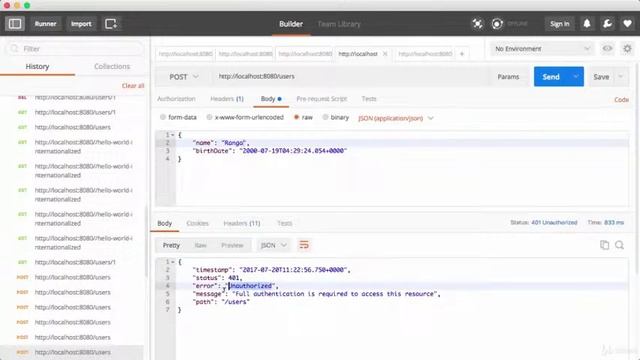Open the Code snippet link
Image resolution: width=640 pixels, height=360 pixels.
621,99
